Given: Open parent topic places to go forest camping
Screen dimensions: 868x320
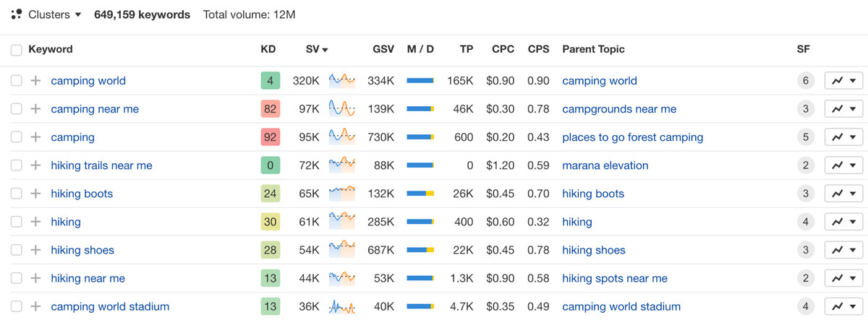Looking at the screenshot, I should click(632, 137).
